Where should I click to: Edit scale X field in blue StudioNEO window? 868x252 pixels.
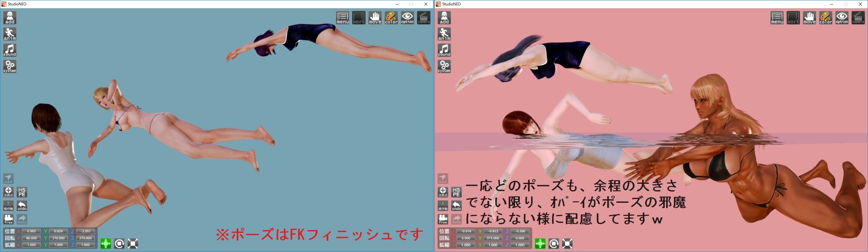point(31,245)
